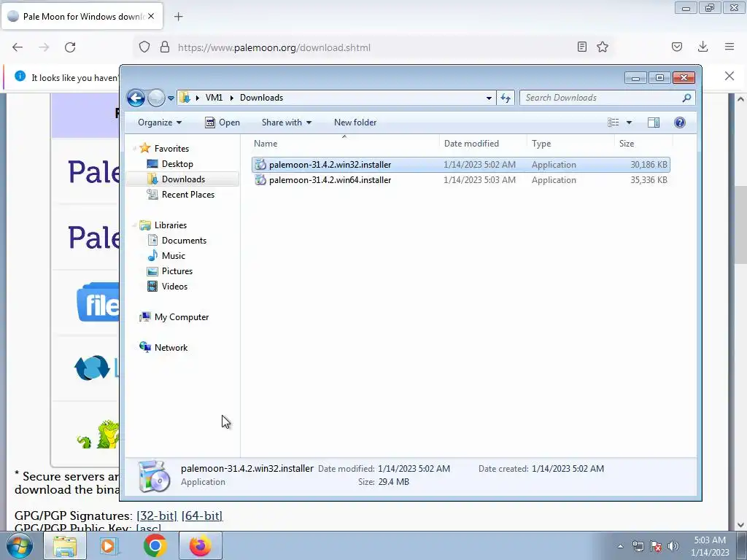747x560 pixels.
Task: Toggle reader view in Firefox
Action: click(581, 47)
